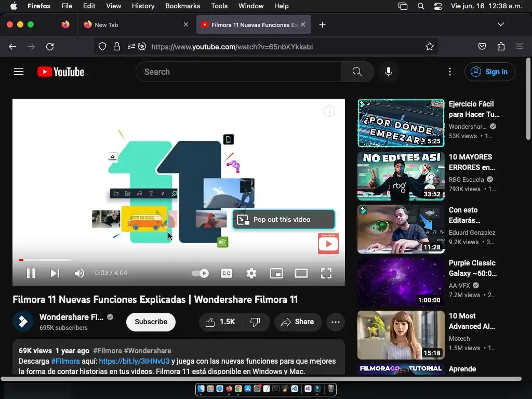Open YouTube settings three-dot menu
This screenshot has width=532, height=399.
(x=450, y=72)
